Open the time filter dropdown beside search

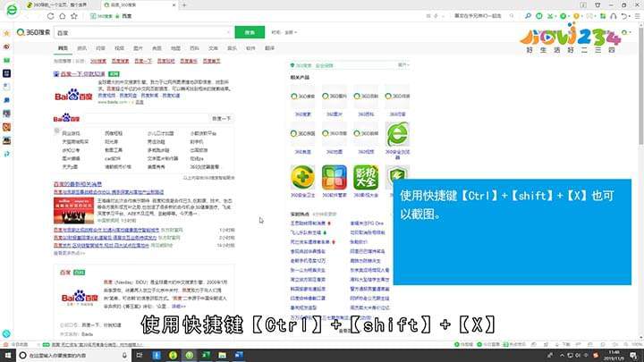[x=284, y=32]
